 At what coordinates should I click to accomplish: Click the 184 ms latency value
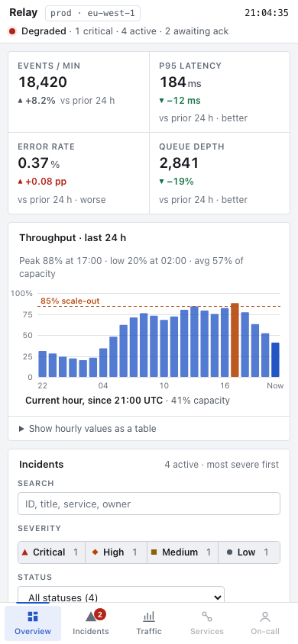[x=180, y=82]
